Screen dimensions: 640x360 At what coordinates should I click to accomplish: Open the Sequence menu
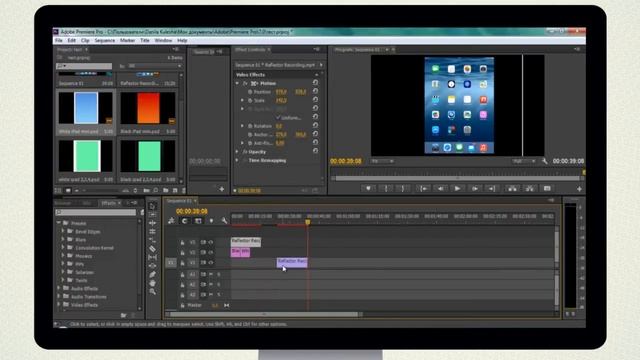click(x=104, y=40)
